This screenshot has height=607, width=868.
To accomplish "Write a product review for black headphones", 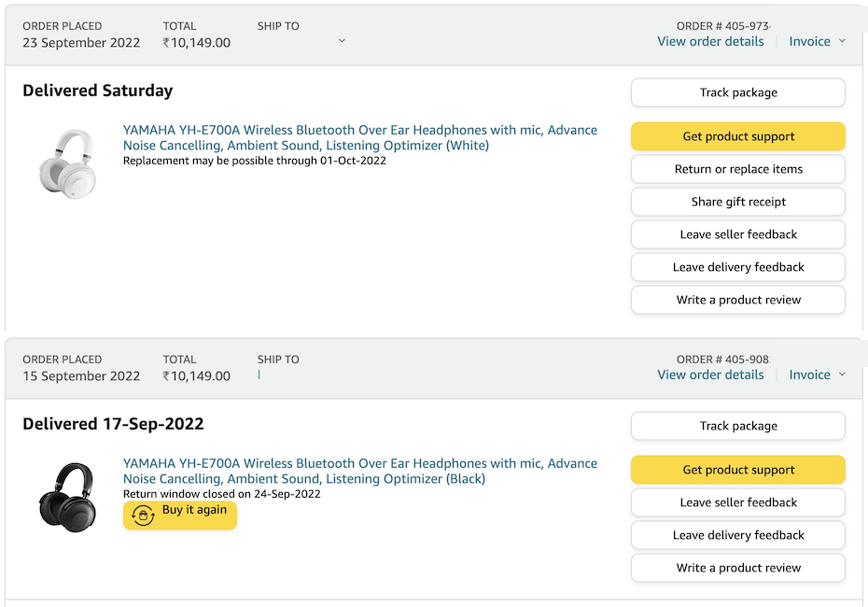I will pyautogui.click(x=738, y=568).
